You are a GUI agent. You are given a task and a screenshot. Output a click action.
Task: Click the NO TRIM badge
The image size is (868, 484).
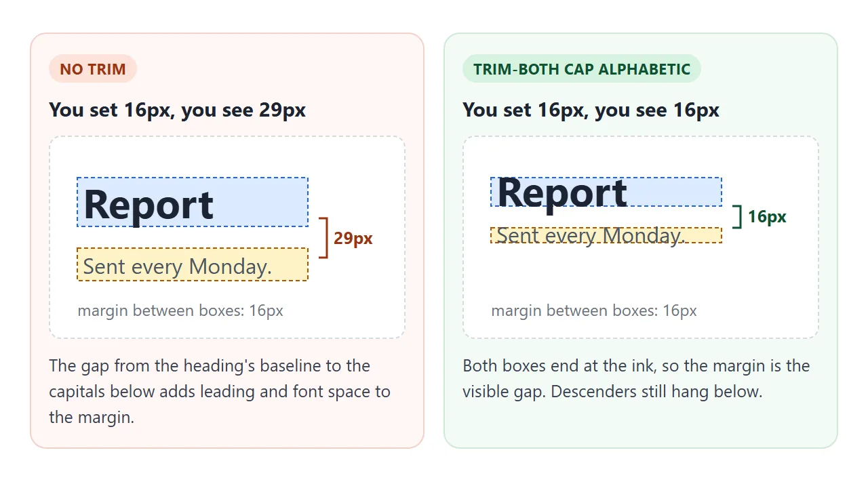(93, 69)
